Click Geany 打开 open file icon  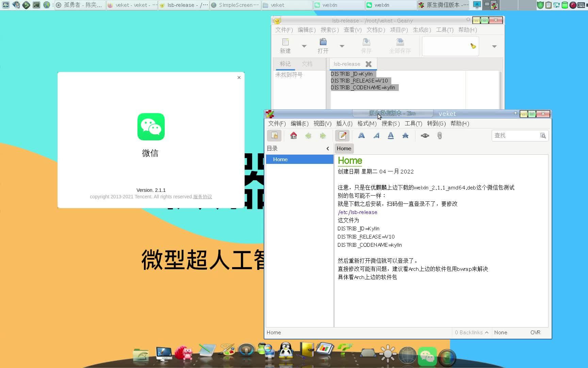[323, 46]
